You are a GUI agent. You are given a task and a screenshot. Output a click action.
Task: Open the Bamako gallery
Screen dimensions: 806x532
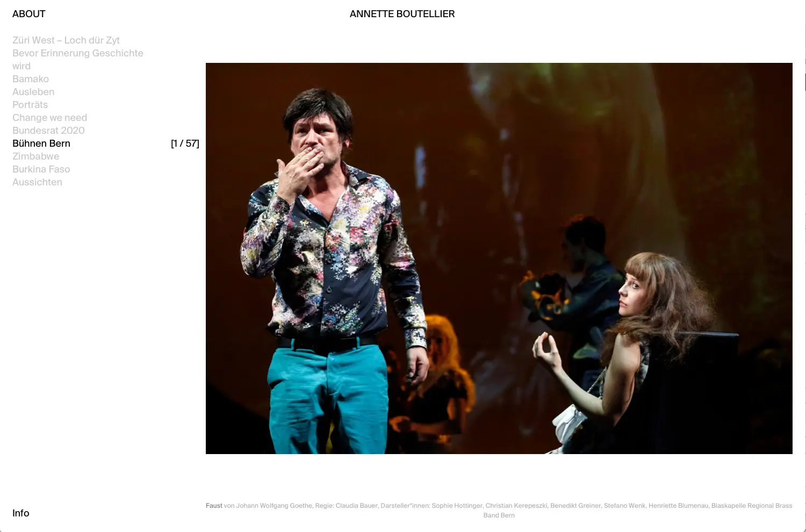coord(31,79)
